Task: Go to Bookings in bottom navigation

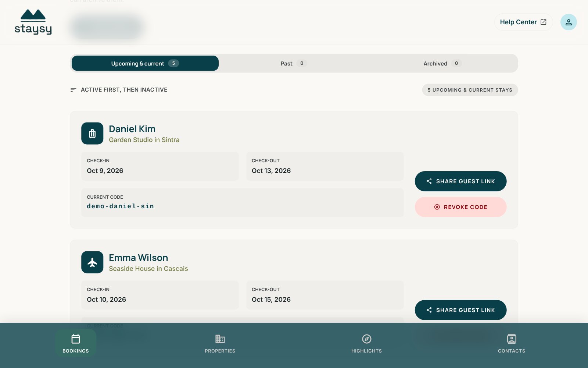Action: click(x=76, y=343)
